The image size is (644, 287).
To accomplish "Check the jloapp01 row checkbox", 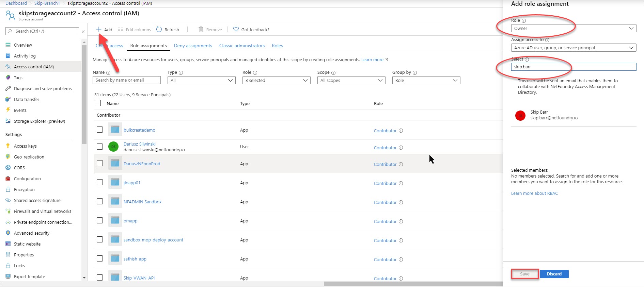I will 100,182.
